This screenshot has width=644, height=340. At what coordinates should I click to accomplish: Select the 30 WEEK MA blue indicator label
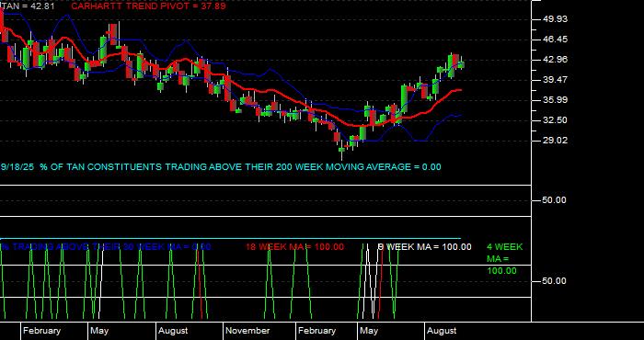[106, 247]
